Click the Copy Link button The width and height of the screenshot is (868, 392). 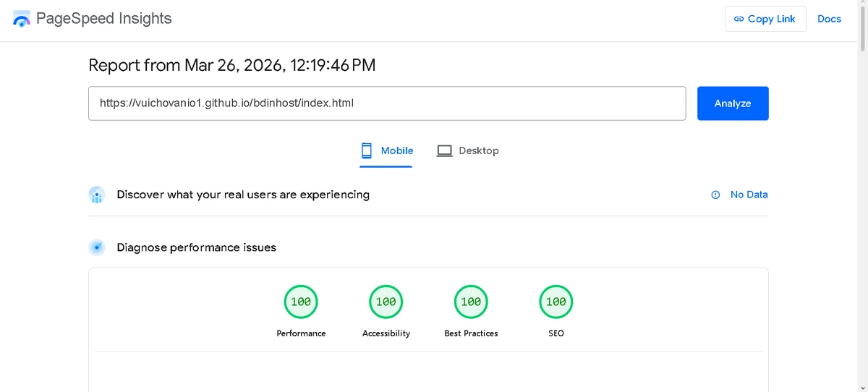[x=765, y=19]
